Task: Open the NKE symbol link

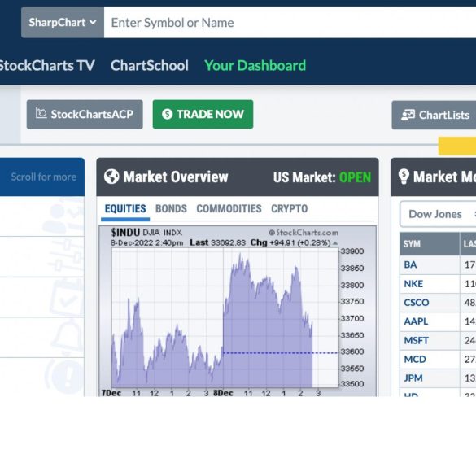Action: pos(413,284)
